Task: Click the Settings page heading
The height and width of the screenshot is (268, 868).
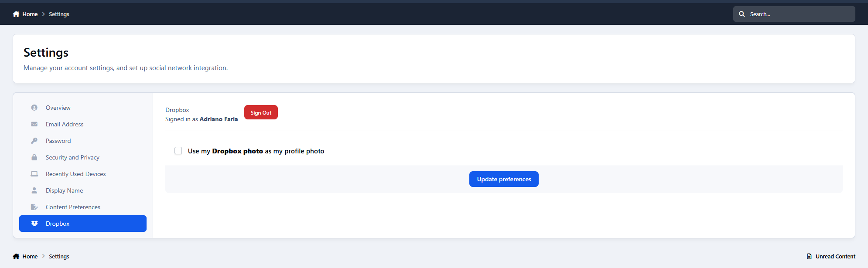Action: click(x=46, y=52)
